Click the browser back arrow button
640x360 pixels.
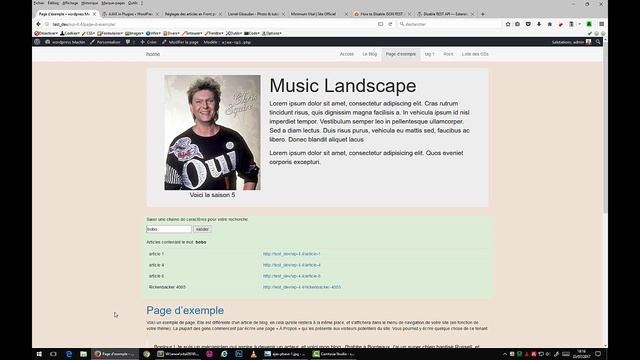[x=39, y=24]
